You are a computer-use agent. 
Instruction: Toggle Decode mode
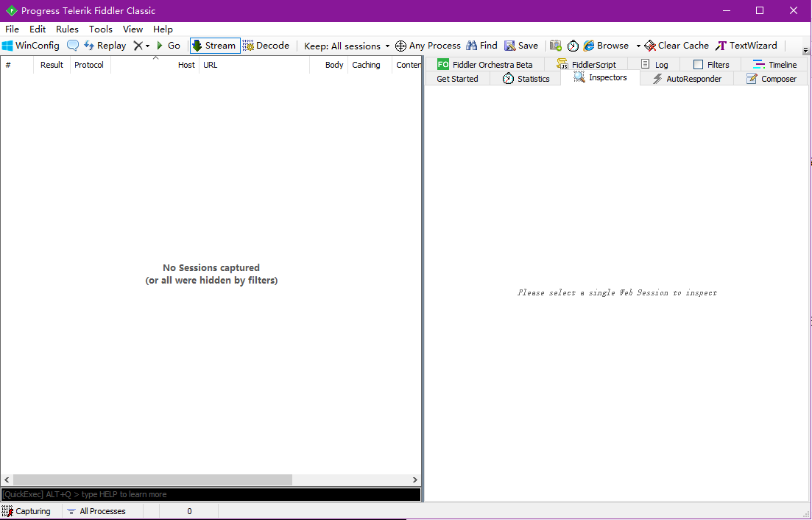coord(266,46)
